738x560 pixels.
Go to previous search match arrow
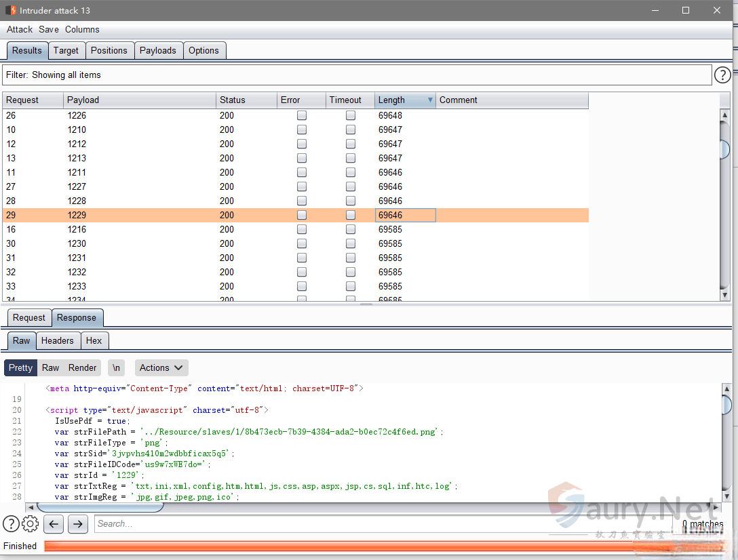(55, 523)
